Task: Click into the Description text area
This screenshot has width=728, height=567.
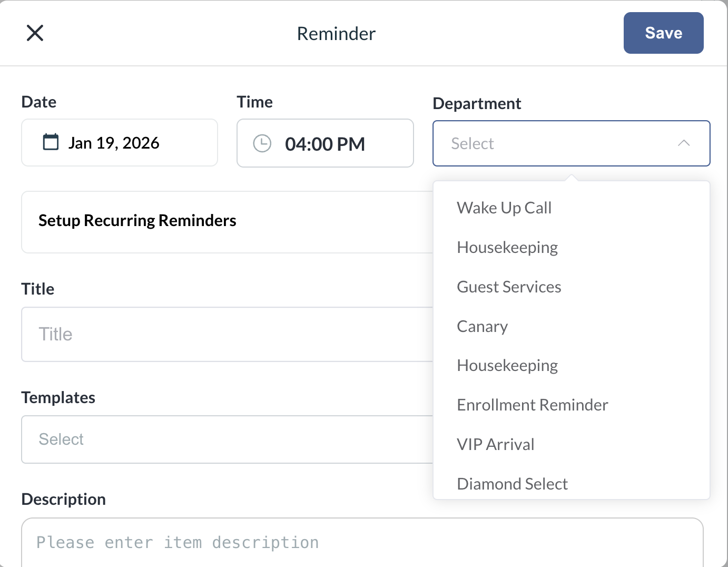Action: coord(362,542)
